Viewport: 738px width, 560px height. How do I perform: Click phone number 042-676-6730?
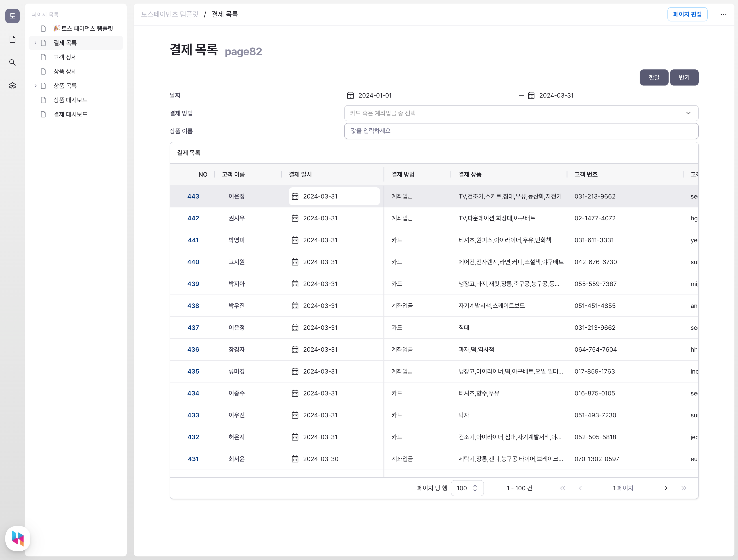[596, 262]
